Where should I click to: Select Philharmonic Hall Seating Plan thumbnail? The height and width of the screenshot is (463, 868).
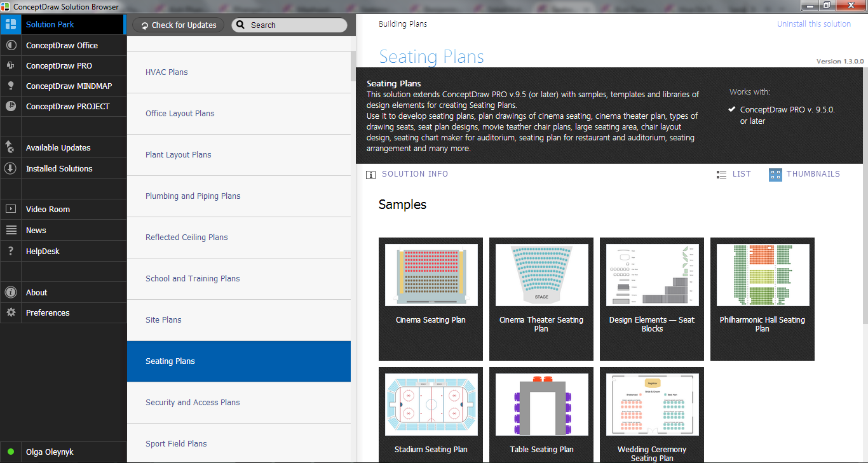tap(763, 299)
